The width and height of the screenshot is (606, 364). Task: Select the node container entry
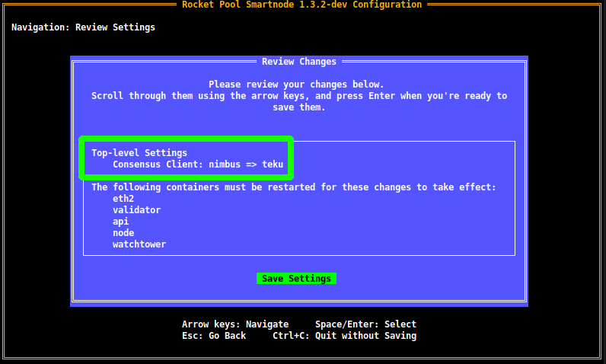123,233
